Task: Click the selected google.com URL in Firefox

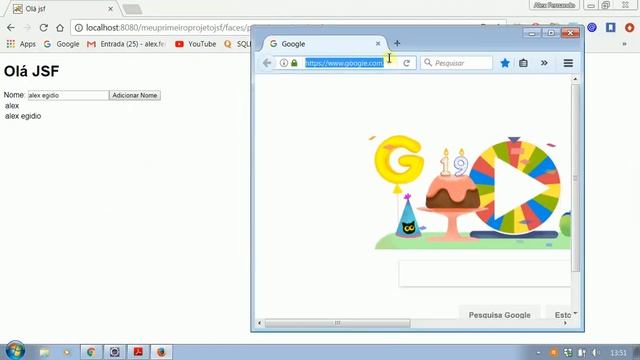Action: click(344, 63)
